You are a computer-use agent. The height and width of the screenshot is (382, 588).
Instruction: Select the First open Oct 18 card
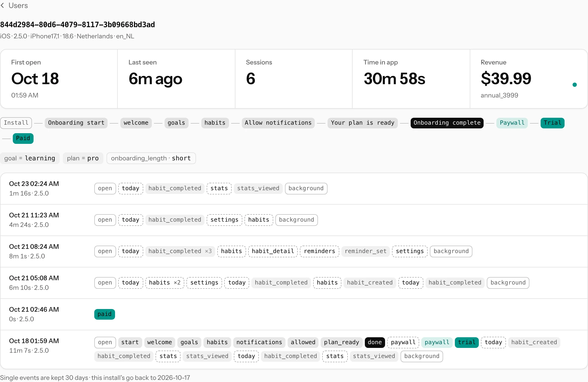point(59,79)
